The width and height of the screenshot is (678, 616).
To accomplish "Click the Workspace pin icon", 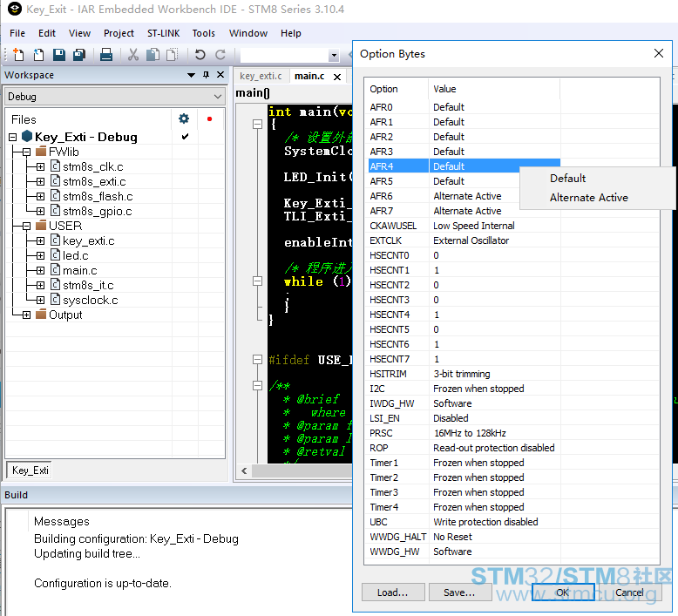I will click(x=206, y=75).
